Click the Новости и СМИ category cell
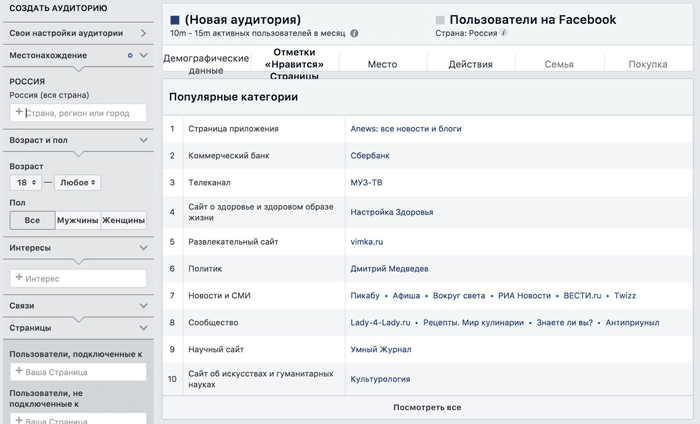The height and width of the screenshot is (424, 700). pos(264,295)
